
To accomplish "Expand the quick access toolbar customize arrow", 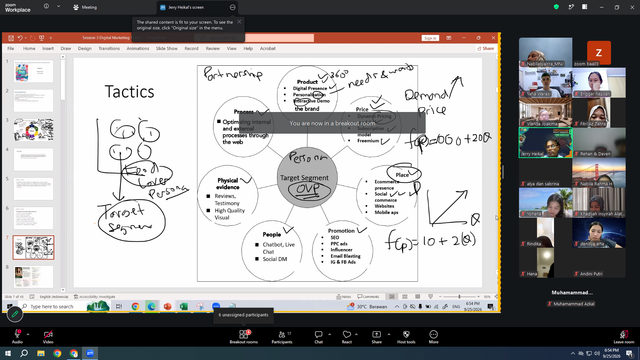I will [x=51, y=38].
